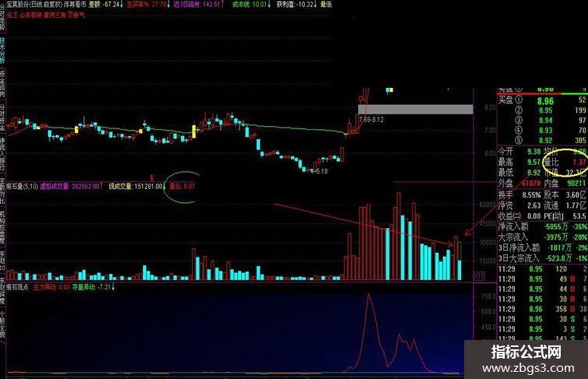
Task: Click the 量比 0.67 indicator value
Action: pyautogui.click(x=182, y=187)
